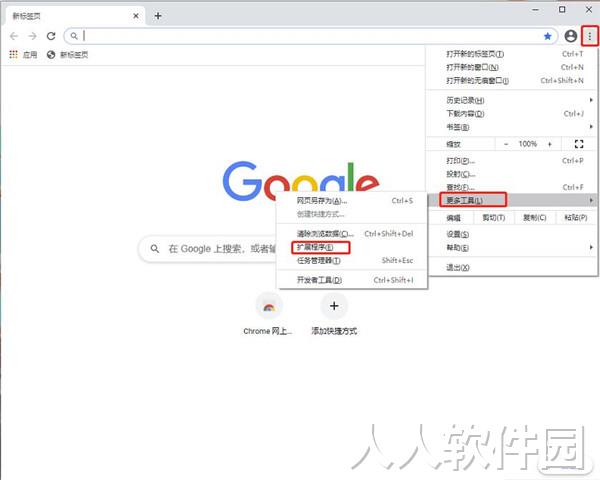Image resolution: width=600 pixels, height=480 pixels.
Task: Expand the 更多工具(L) submenu
Action: click(512, 200)
